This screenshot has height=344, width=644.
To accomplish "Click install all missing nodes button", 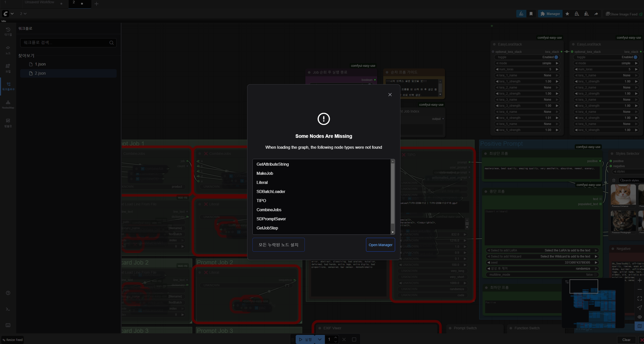I will [x=278, y=245].
